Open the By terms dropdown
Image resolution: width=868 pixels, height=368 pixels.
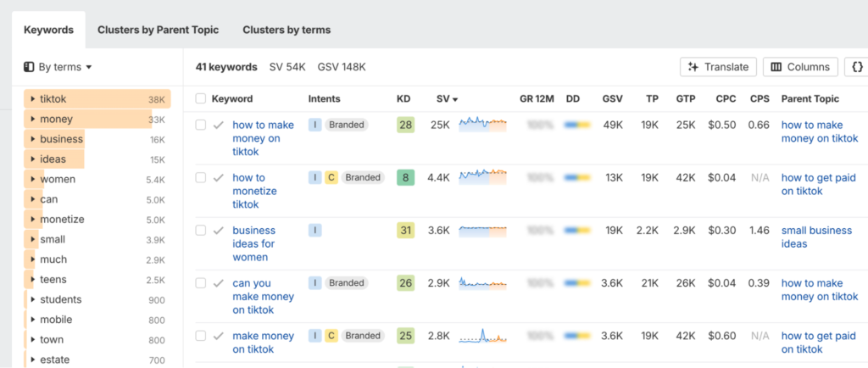tap(58, 67)
